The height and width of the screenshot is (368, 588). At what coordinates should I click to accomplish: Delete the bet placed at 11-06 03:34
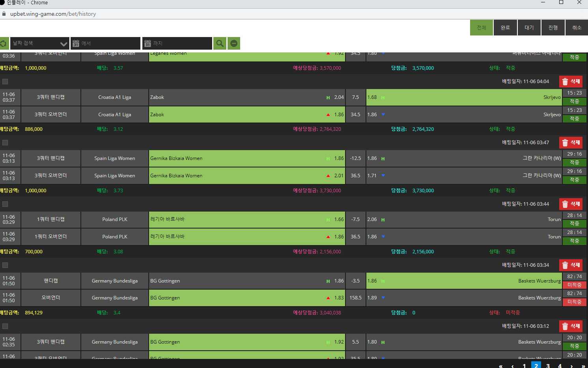(x=571, y=265)
